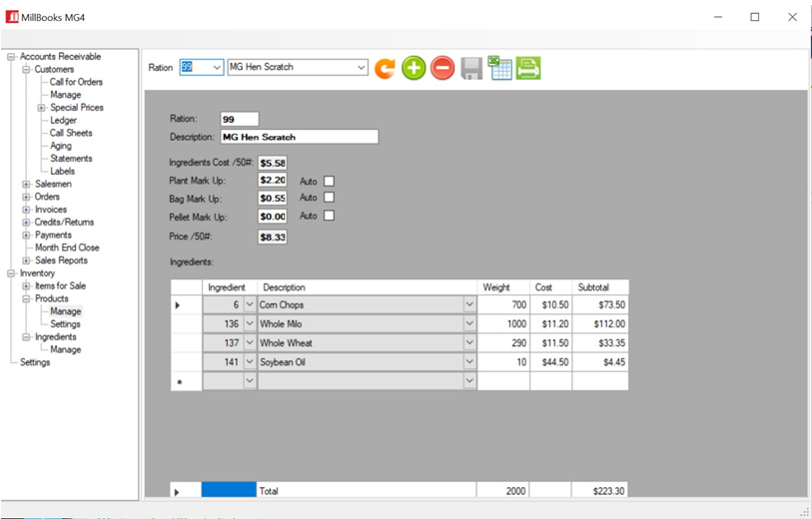Image resolution: width=812 pixels, height=519 pixels.
Task: Click the green add ration icon
Action: coord(413,68)
